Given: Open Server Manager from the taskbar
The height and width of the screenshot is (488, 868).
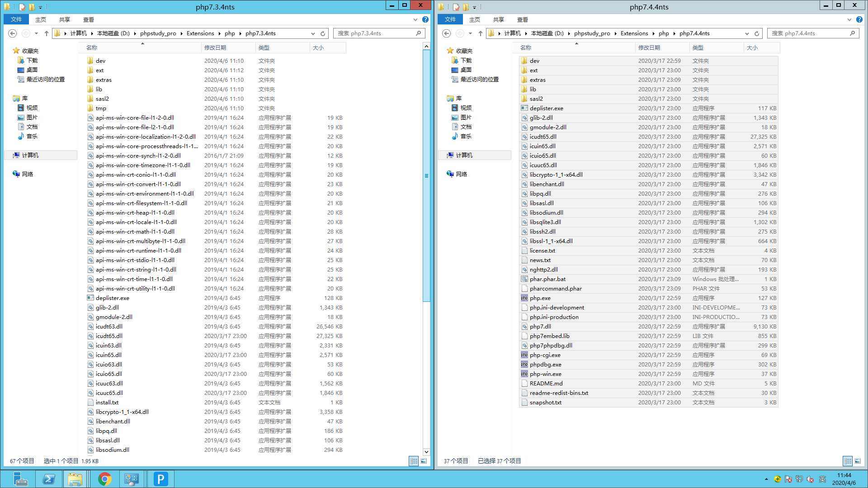Looking at the screenshot, I should pyautogui.click(x=20, y=479).
